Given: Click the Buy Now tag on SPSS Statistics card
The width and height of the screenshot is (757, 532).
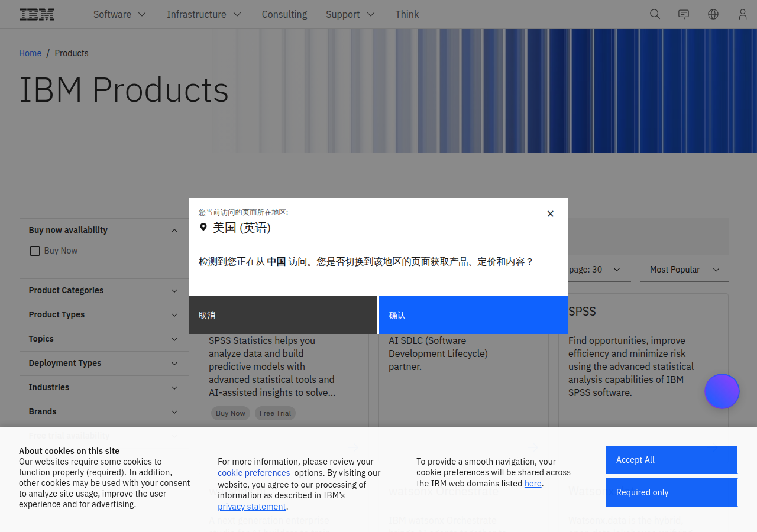Looking at the screenshot, I should [x=231, y=413].
